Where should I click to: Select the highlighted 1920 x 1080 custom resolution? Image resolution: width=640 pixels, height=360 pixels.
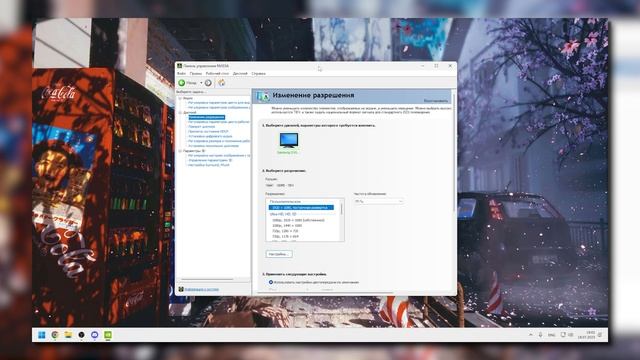tap(301, 207)
